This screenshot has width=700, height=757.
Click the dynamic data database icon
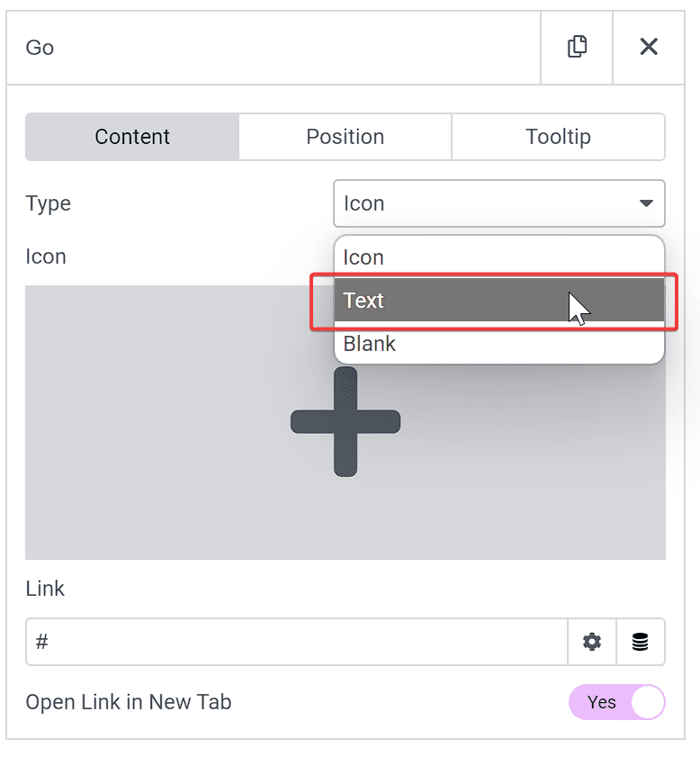[641, 642]
